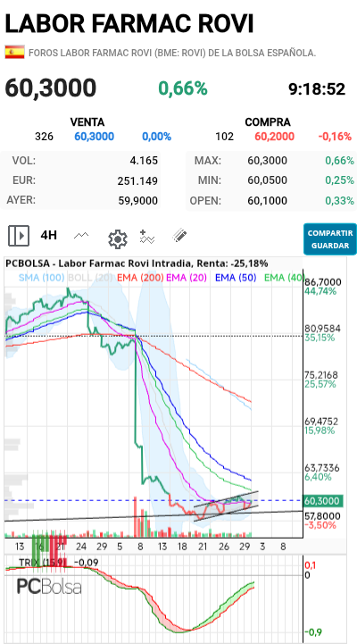Image resolution: width=357 pixels, height=644 pixels.
Task: Click the BOLL (20) legend label
Action: (90, 278)
